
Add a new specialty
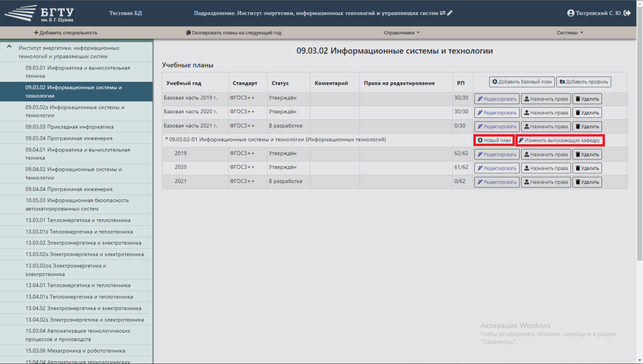pos(66,33)
